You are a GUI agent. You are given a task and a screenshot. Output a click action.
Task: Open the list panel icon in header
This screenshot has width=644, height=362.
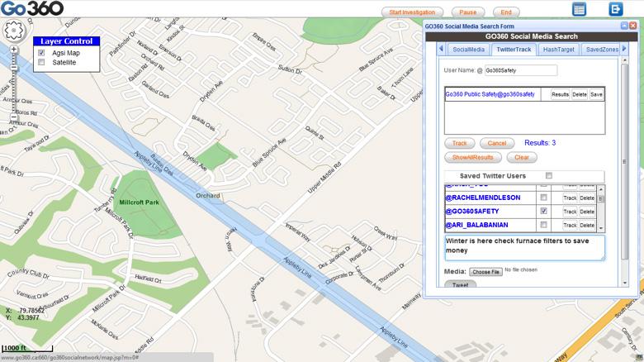point(579,9)
